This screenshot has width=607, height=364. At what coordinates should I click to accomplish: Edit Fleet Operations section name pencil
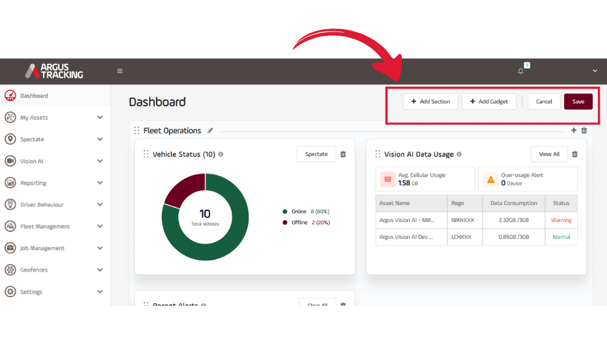coord(210,131)
